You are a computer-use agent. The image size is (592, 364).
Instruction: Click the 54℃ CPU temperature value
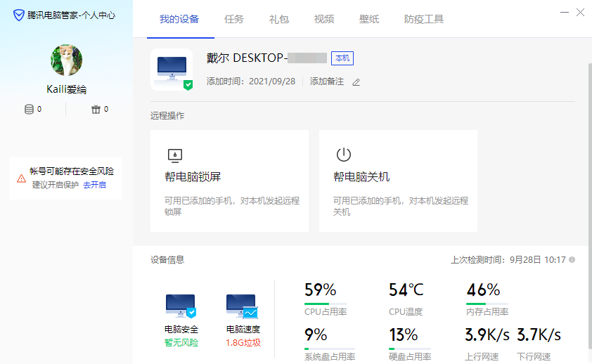click(x=406, y=290)
